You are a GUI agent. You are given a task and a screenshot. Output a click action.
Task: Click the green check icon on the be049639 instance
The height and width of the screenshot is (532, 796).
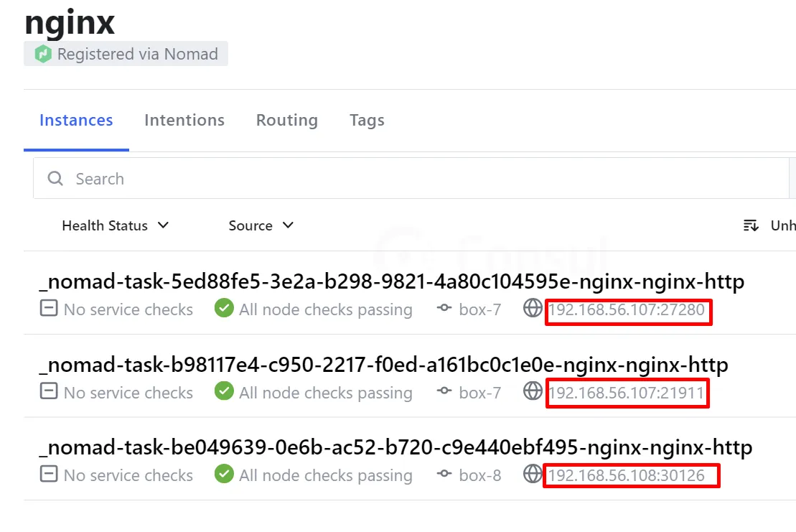coord(225,474)
